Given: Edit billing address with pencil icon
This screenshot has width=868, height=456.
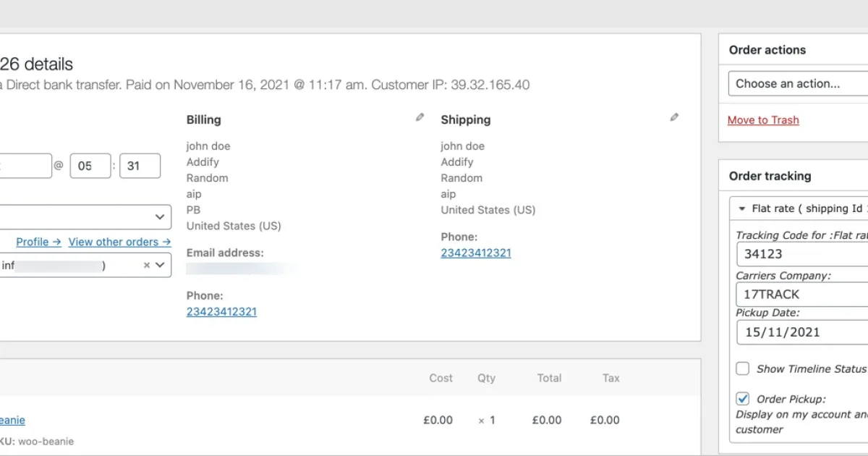Looking at the screenshot, I should [x=420, y=117].
